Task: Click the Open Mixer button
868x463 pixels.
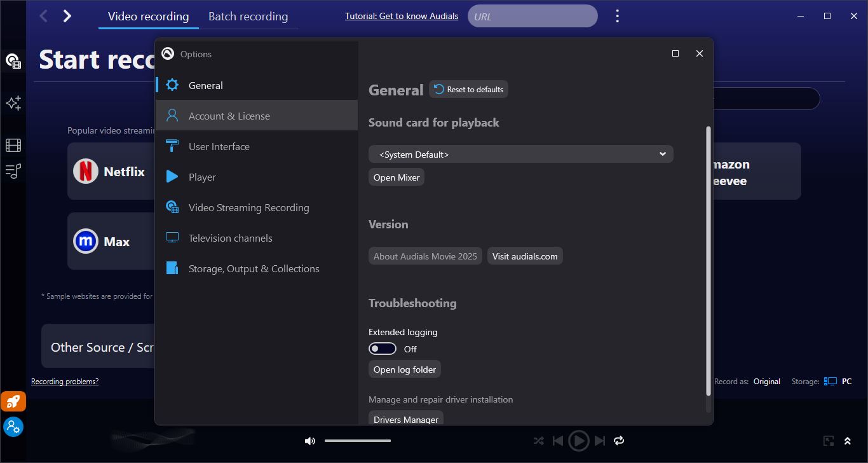Action: tap(397, 177)
